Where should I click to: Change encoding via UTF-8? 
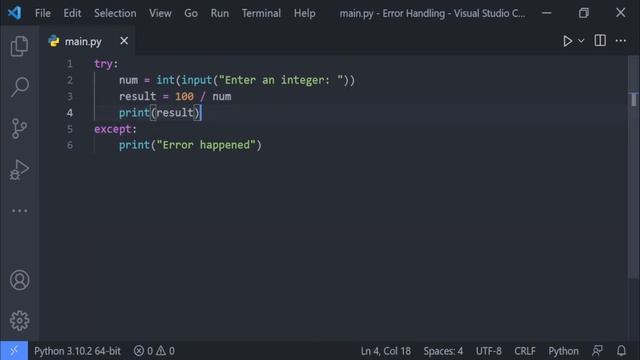pyautogui.click(x=489, y=351)
